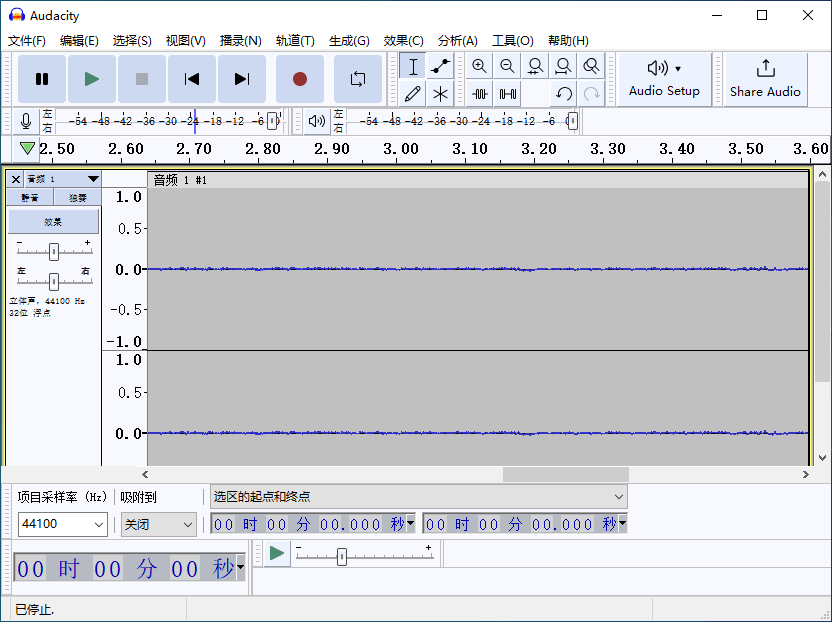832x622 pixels.
Task: Click the Trim Audio Outside Selection icon
Action: coord(480,94)
